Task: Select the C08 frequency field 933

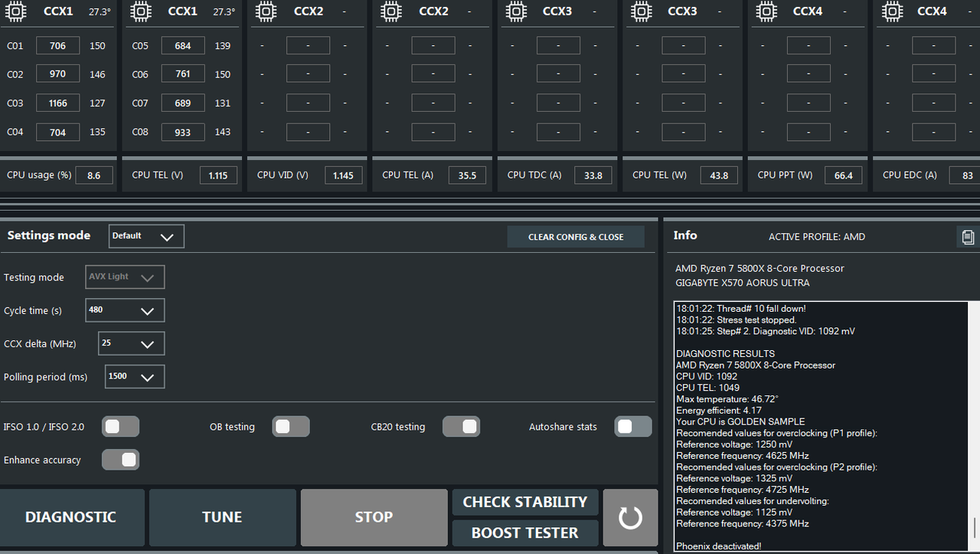Action: click(183, 132)
